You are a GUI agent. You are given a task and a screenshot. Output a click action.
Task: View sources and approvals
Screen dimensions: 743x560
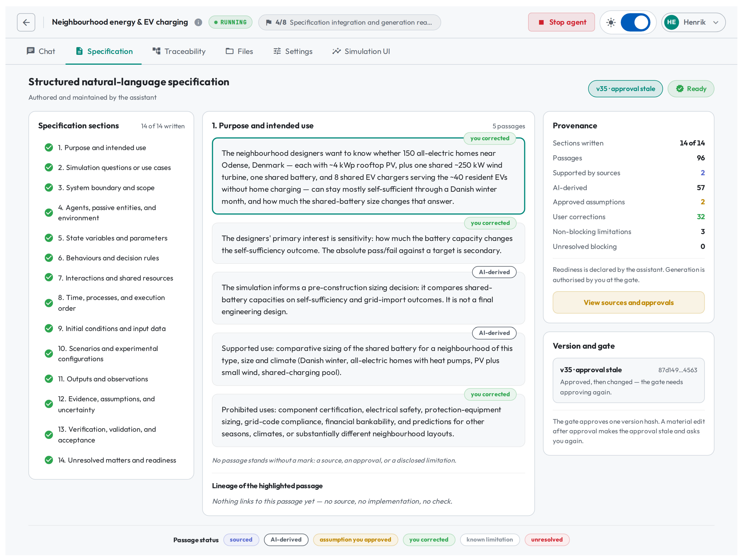628,302
